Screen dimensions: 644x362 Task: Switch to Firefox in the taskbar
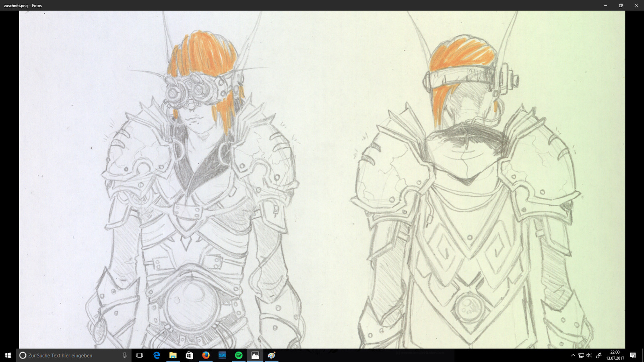click(206, 355)
